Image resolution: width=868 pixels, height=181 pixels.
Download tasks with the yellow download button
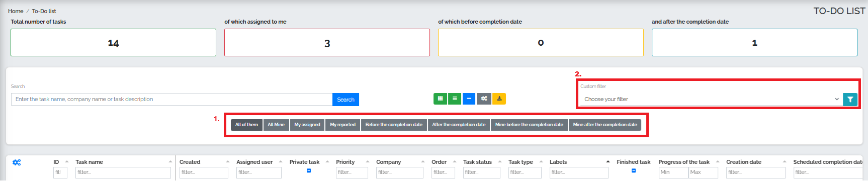pyautogui.click(x=499, y=99)
